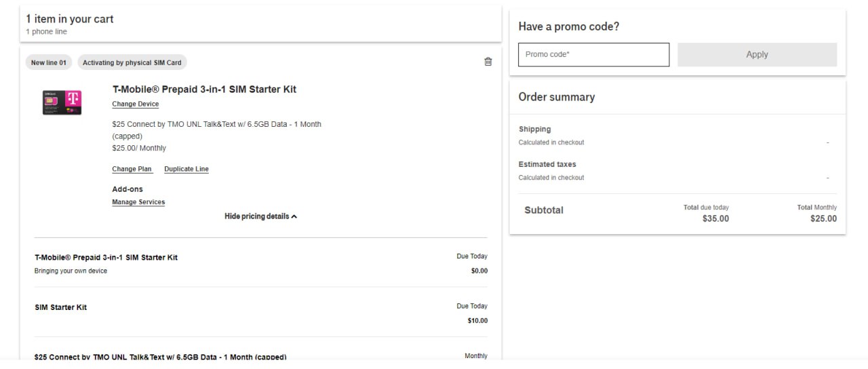Viewport: 868px width, 369px height.
Task: Click the $10.00 SIM Starter Kit price
Action: pos(477,321)
